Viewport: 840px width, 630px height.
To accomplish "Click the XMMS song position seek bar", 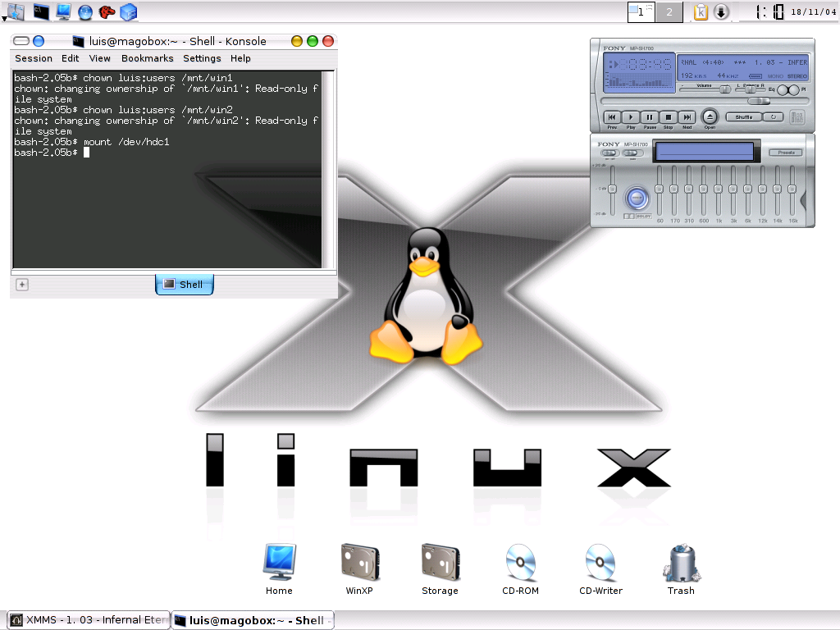I will coord(705,101).
